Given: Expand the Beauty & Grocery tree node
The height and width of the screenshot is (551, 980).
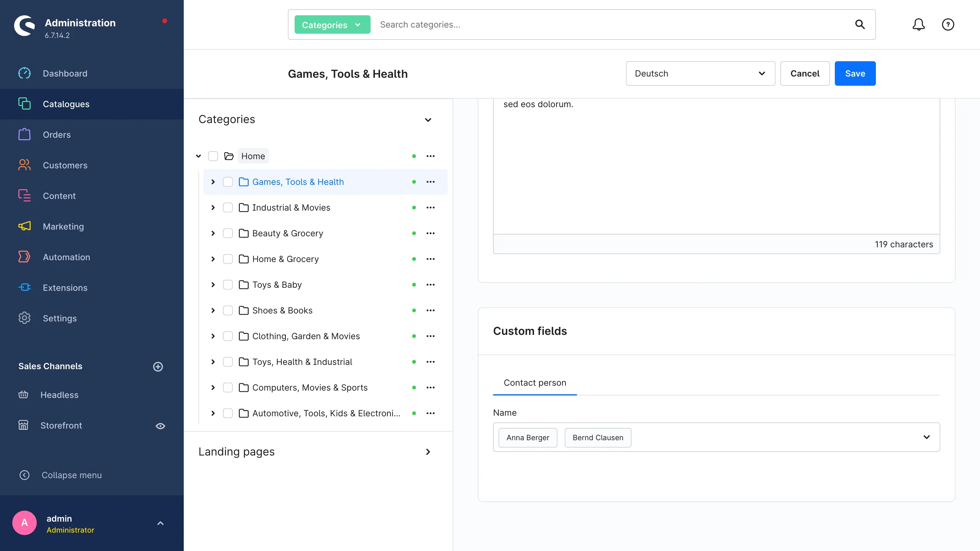Looking at the screenshot, I should pos(213,233).
